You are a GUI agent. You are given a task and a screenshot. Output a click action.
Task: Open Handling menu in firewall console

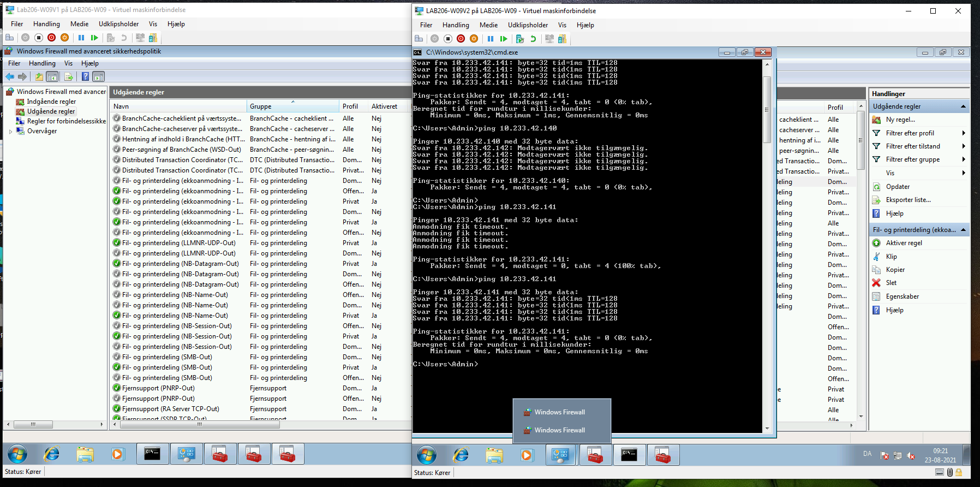(x=42, y=63)
